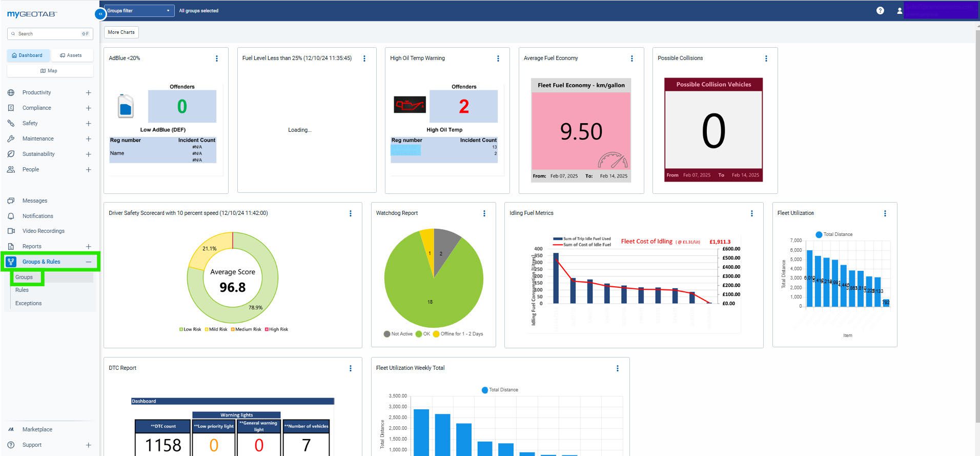Open the Map view tab
Image resolution: width=980 pixels, height=456 pixels.
click(x=49, y=71)
